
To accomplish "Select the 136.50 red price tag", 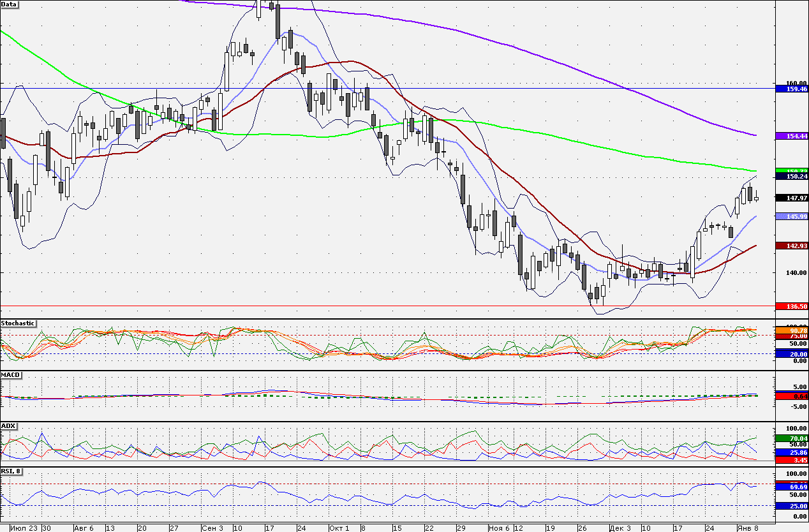I will click(x=791, y=306).
